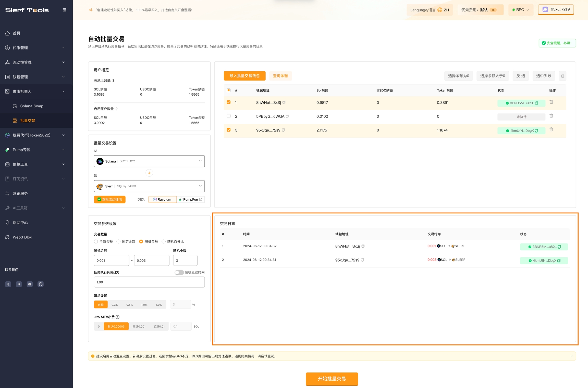Image resolution: width=588 pixels, height=388 pixels.
Task: Open the RPC selector dropdown
Action: tap(521, 10)
